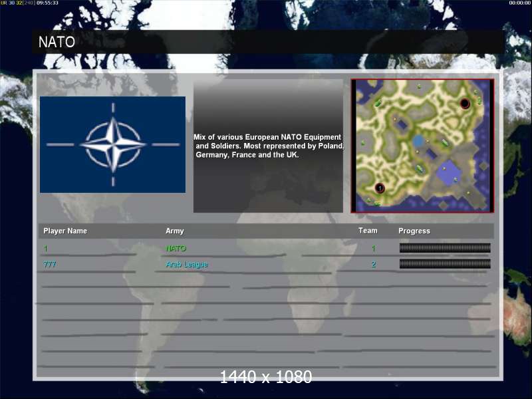Click the Army column header
532x399 pixels.
click(x=175, y=231)
